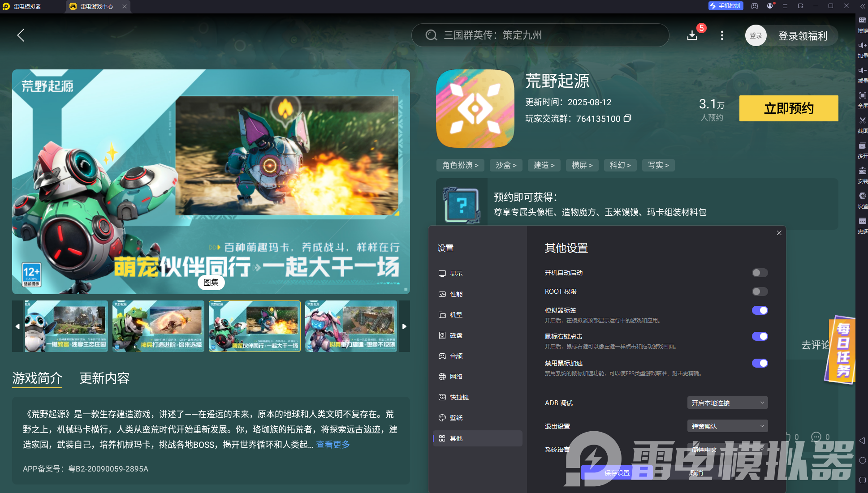Select the 音频 audio settings category
The height and width of the screenshot is (493, 868).
457,356
